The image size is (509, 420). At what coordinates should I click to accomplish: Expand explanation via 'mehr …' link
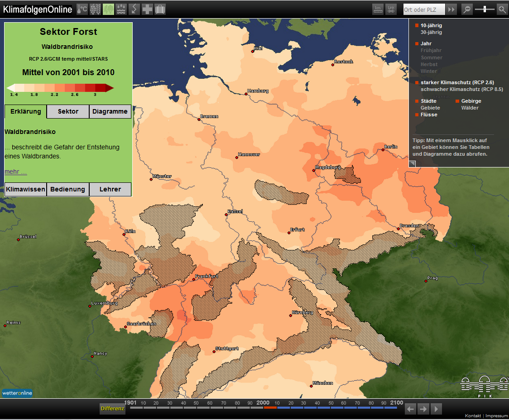(16, 172)
